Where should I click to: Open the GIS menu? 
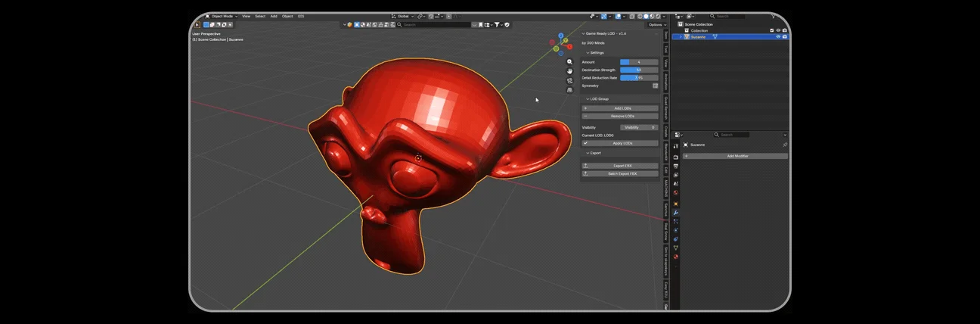click(301, 16)
